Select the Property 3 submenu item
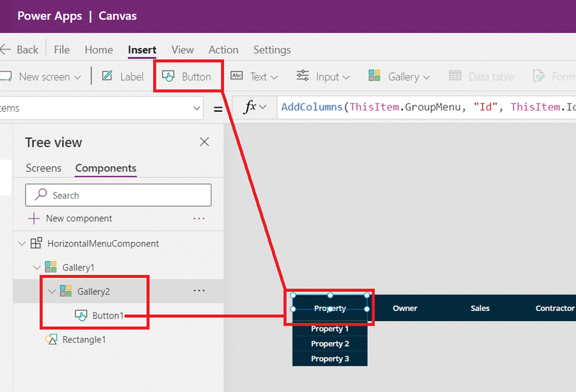Image resolution: width=576 pixels, height=392 pixels. [x=330, y=359]
